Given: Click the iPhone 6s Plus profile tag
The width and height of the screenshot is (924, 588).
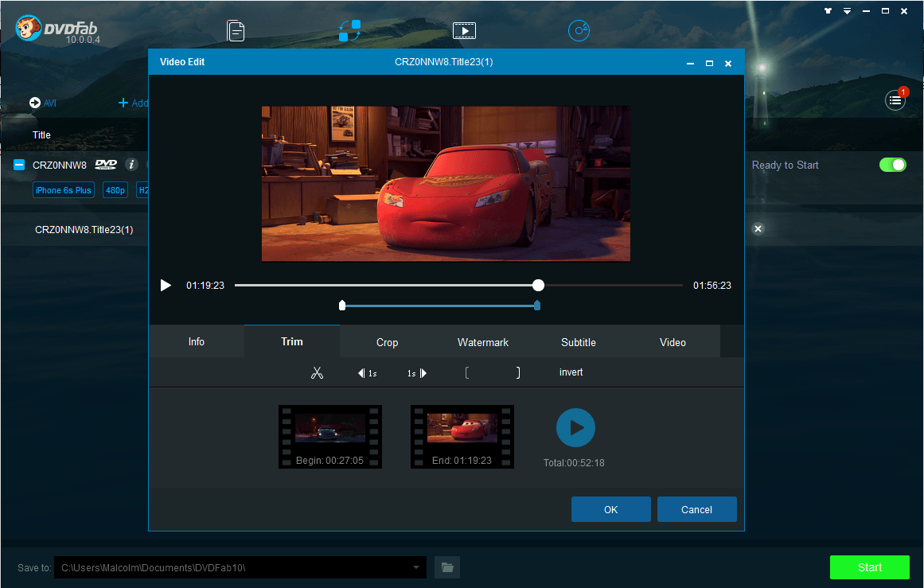Looking at the screenshot, I should coord(64,190).
